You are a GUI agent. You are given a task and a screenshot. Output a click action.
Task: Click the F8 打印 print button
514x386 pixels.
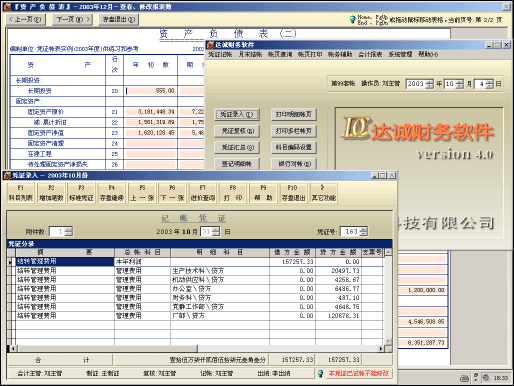click(233, 193)
